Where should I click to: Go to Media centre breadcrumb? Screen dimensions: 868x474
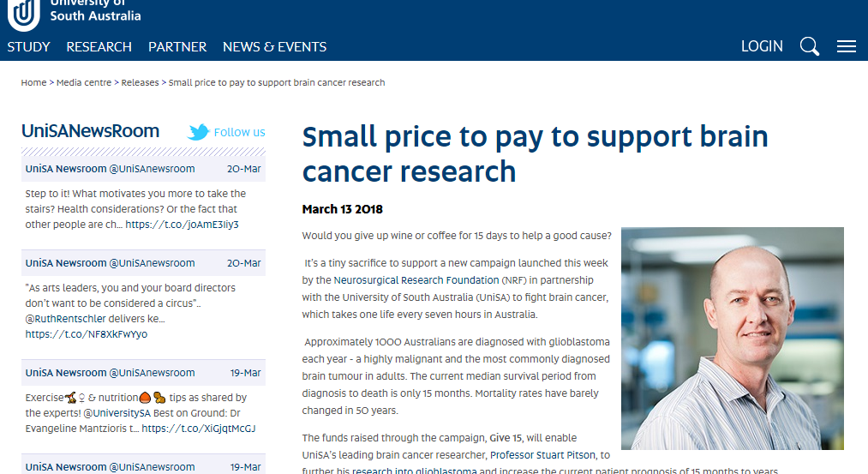(x=84, y=82)
